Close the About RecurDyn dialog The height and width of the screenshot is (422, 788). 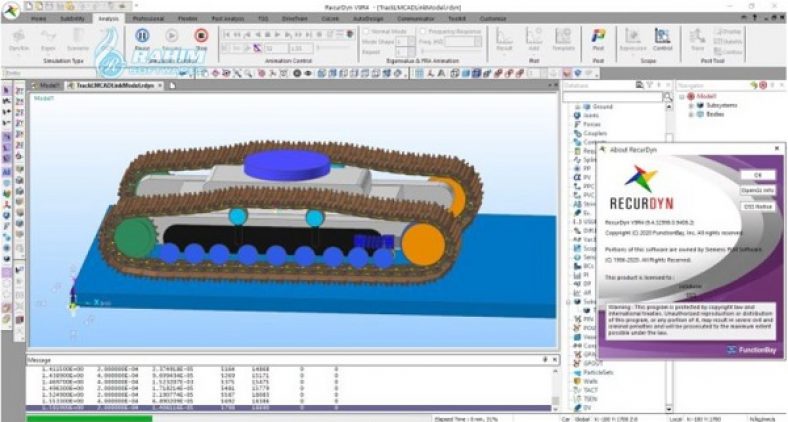click(777, 148)
